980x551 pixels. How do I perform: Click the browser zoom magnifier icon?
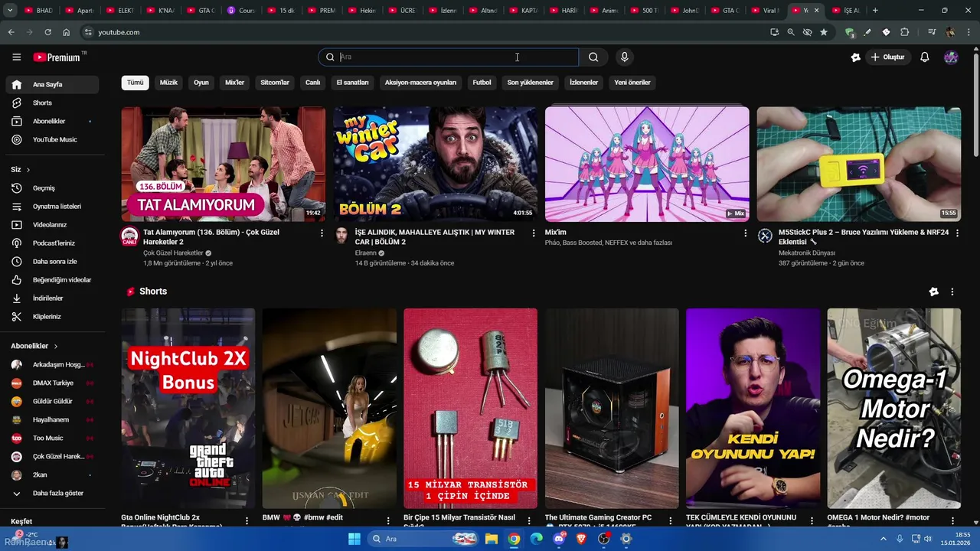pyautogui.click(x=791, y=32)
